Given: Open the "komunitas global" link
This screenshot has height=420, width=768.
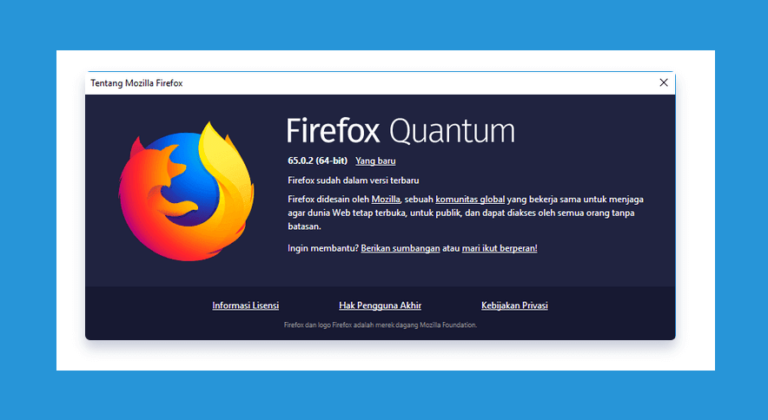Looking at the screenshot, I should pyautogui.click(x=470, y=199).
